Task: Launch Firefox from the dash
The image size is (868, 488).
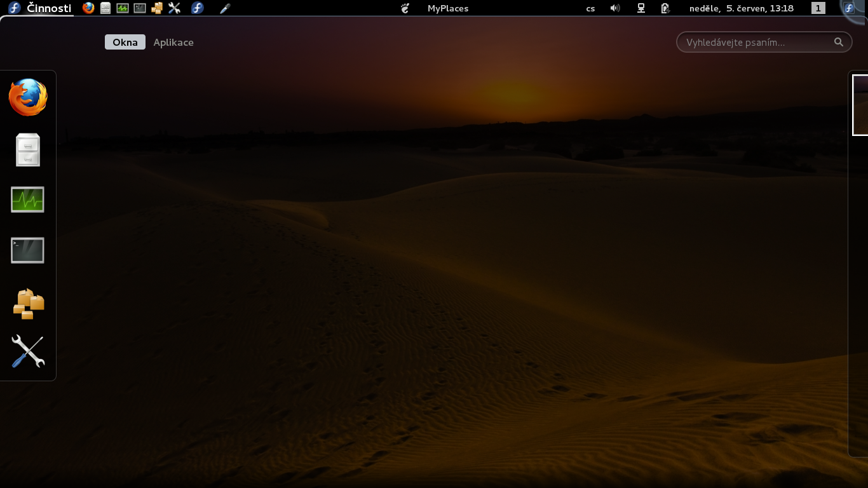Action: pos(28,97)
